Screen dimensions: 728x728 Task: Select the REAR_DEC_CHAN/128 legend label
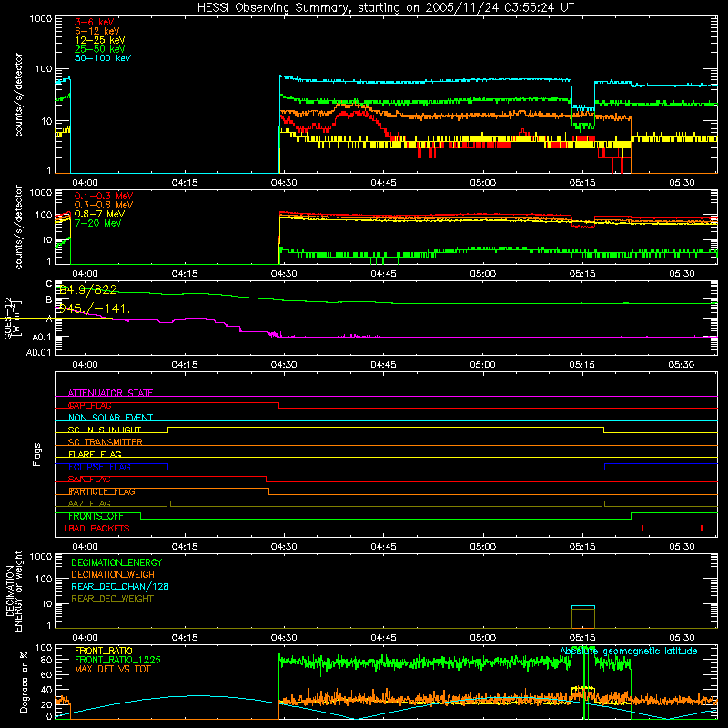(120, 587)
